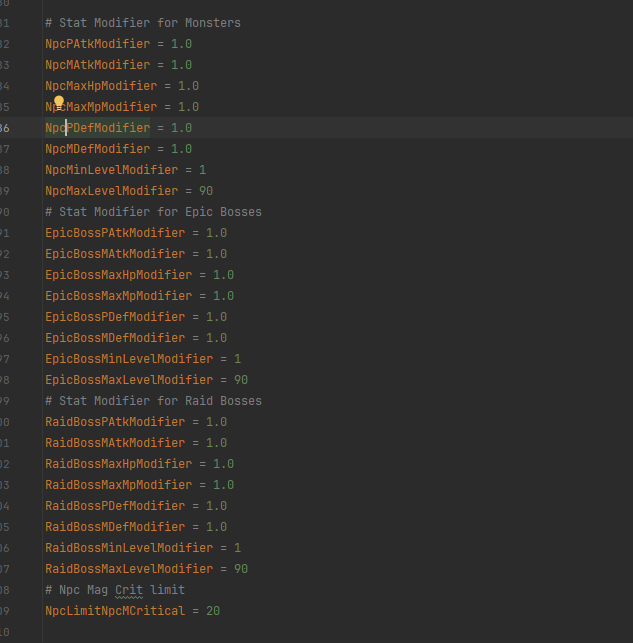Click the RaidBossMDefModifier key
633x643 pixels.
pos(115,527)
